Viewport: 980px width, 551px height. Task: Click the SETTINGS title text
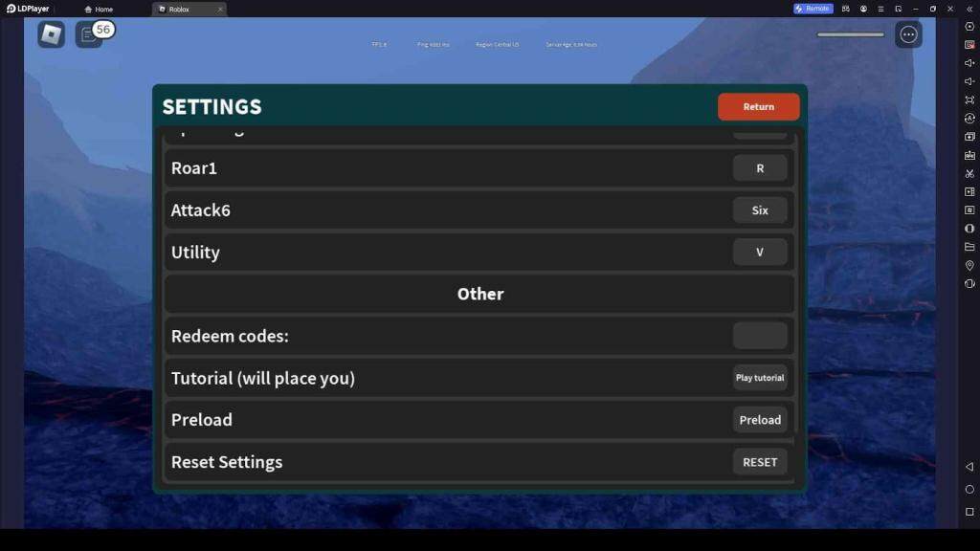pyautogui.click(x=212, y=107)
